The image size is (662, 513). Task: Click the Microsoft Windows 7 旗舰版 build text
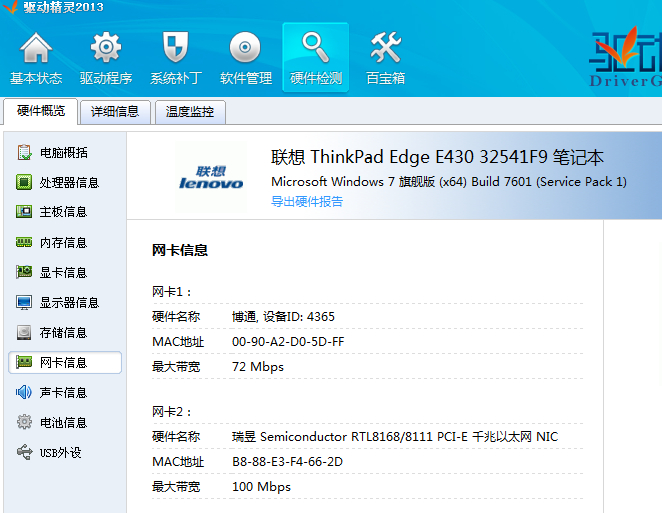click(x=449, y=182)
